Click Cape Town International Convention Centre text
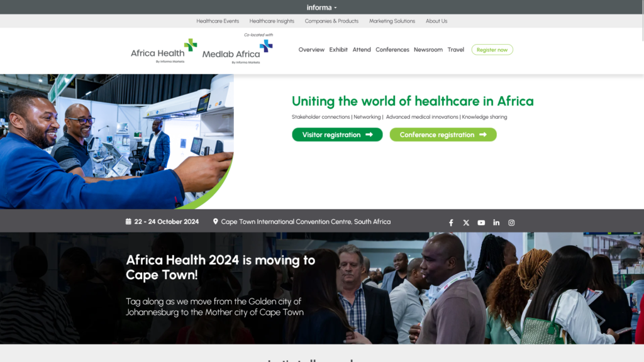644x362 pixels. tap(306, 222)
